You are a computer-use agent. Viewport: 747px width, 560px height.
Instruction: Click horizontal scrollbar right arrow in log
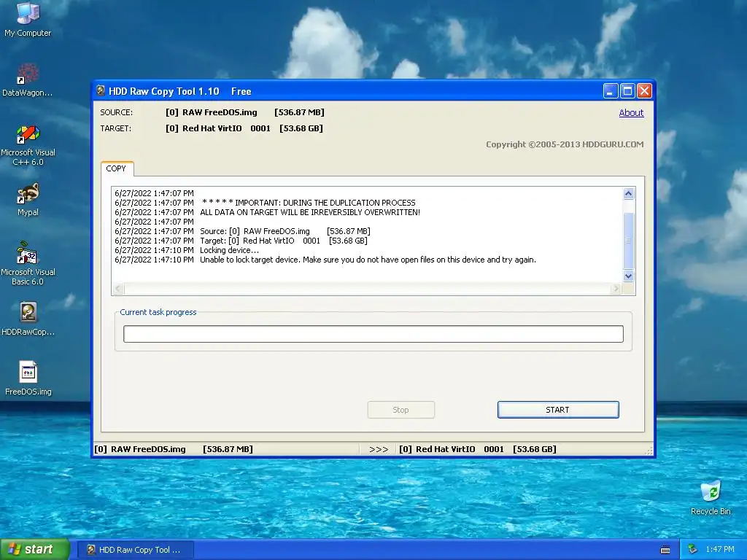616,288
